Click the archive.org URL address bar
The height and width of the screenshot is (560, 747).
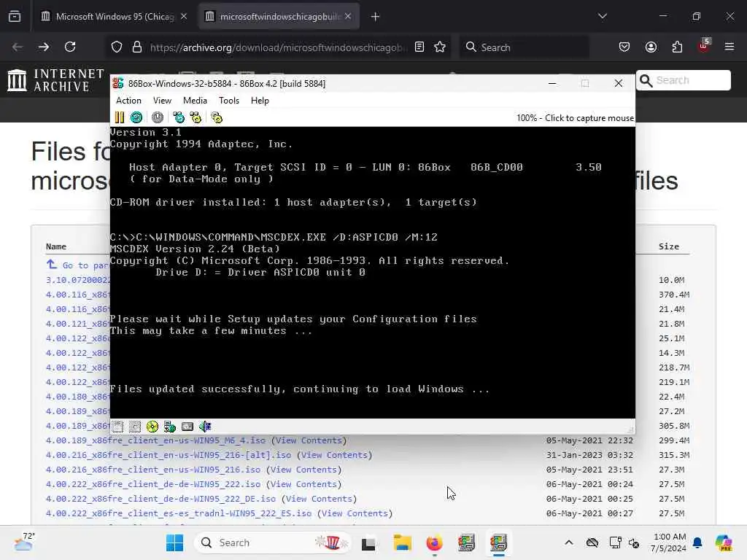tap(278, 47)
